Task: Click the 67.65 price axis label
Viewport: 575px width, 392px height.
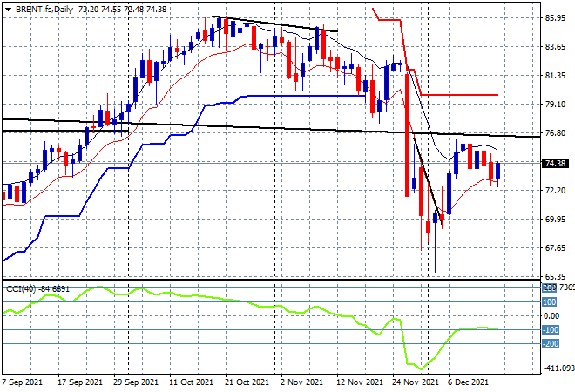Action: (x=555, y=248)
